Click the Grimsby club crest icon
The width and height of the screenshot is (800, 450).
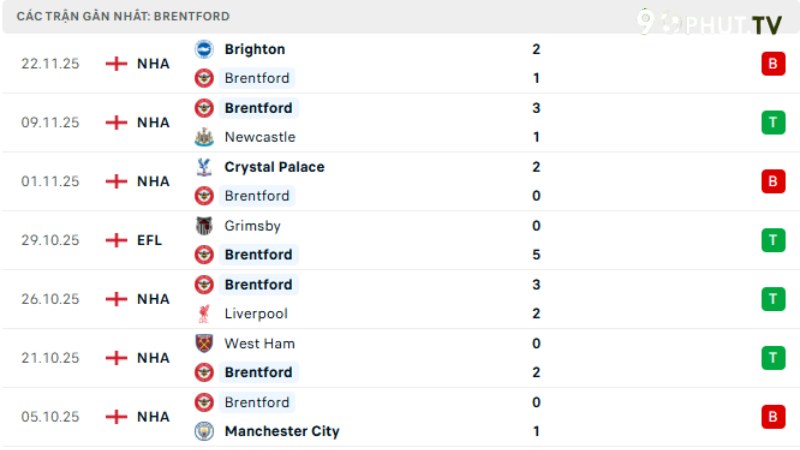click(204, 226)
